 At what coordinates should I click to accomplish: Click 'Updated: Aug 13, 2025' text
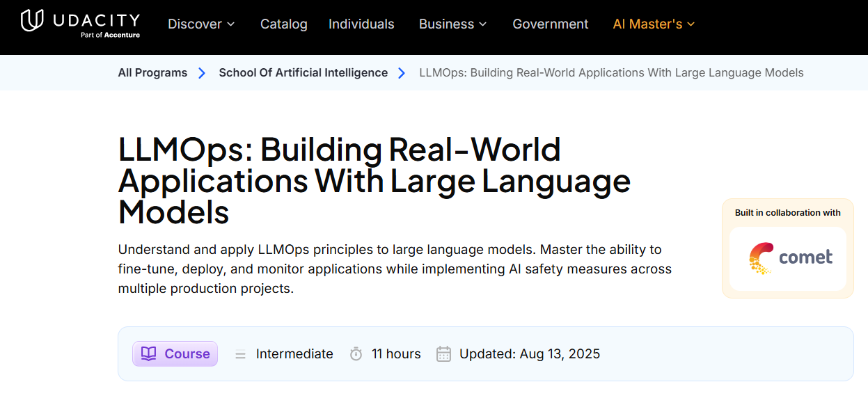[530, 353]
